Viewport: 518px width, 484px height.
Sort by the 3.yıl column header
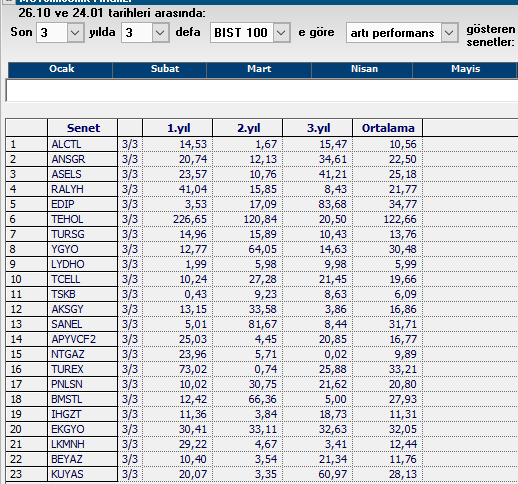(318, 128)
